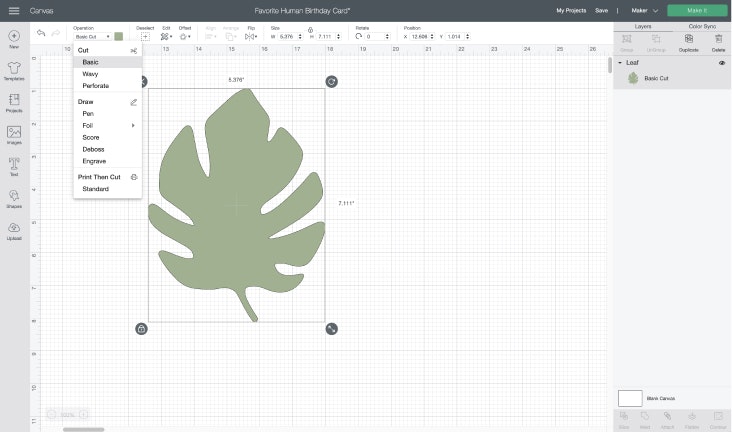Click the Attach icon at panel bottom
The width and height of the screenshot is (732, 432).
(667, 416)
